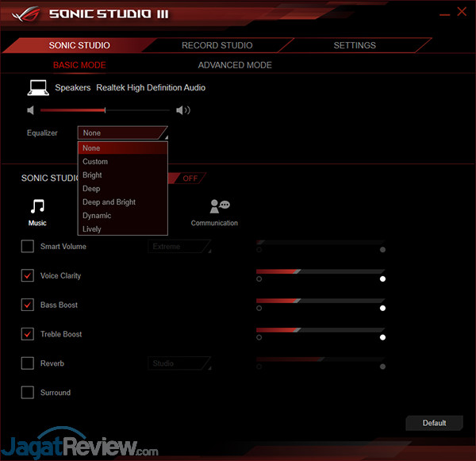Viewport: 476px width, 461px height.
Task: Choose None in the equalizer list
Action: point(123,148)
